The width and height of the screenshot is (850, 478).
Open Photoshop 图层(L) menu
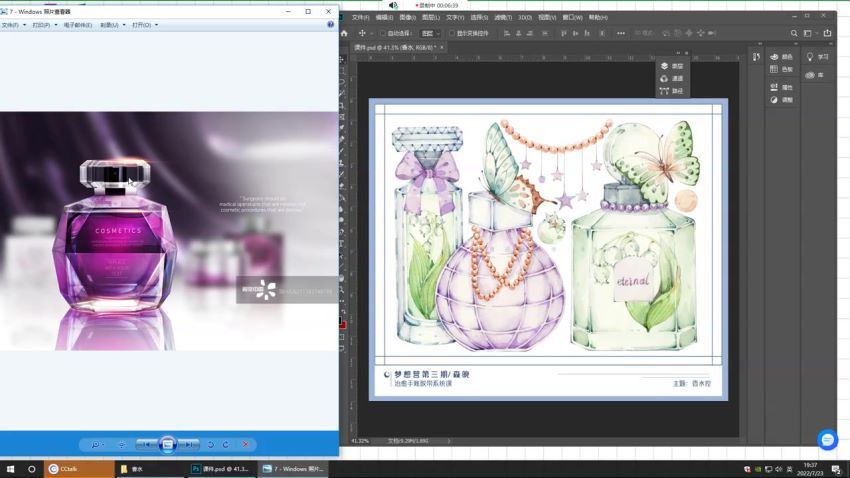point(431,17)
